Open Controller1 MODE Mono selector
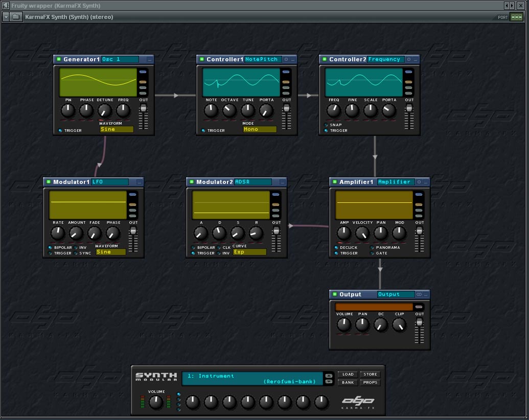This screenshot has width=529, height=420. tap(260, 129)
